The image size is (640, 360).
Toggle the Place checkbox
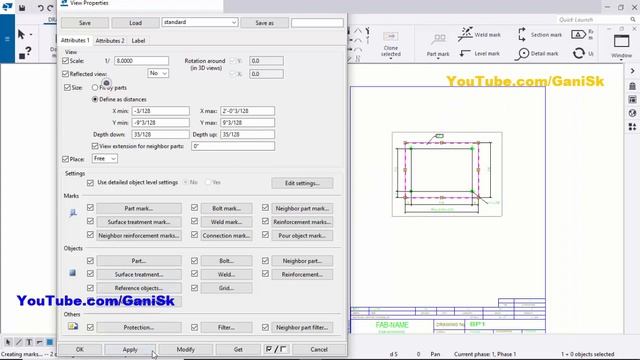point(65,159)
